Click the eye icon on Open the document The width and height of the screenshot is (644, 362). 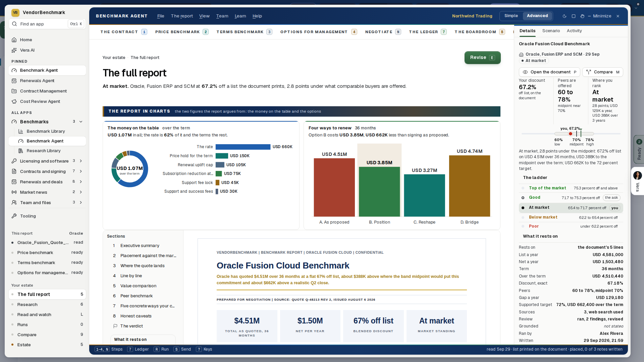click(x=525, y=72)
